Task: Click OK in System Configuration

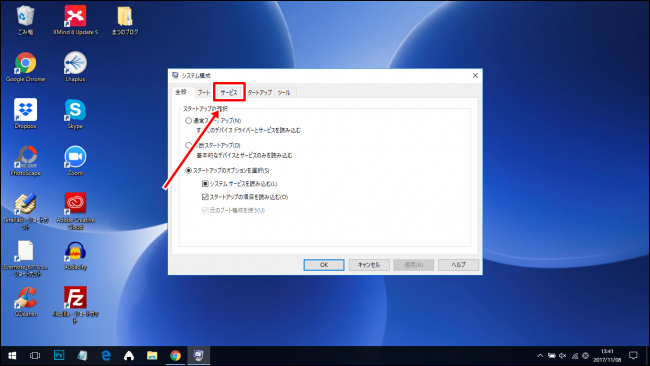Action: [324, 264]
